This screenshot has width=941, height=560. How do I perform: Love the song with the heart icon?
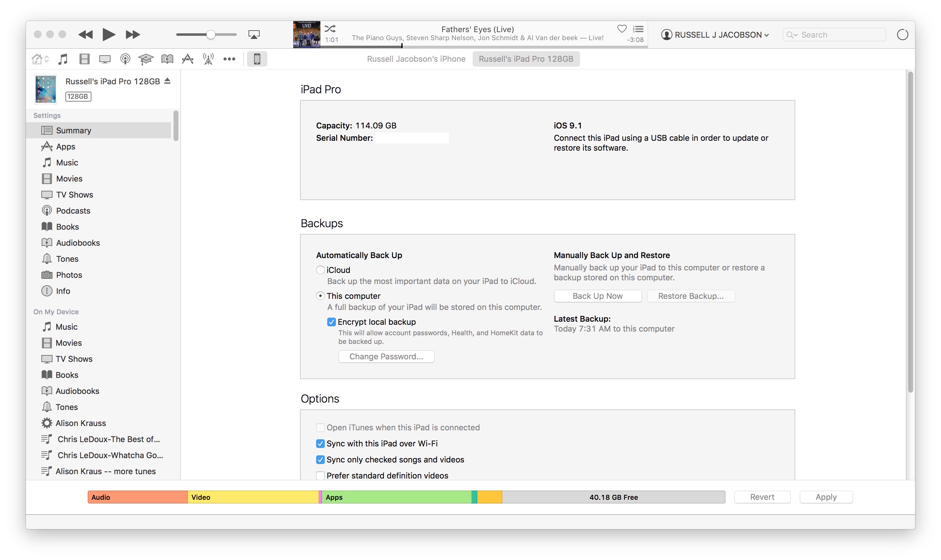(622, 29)
